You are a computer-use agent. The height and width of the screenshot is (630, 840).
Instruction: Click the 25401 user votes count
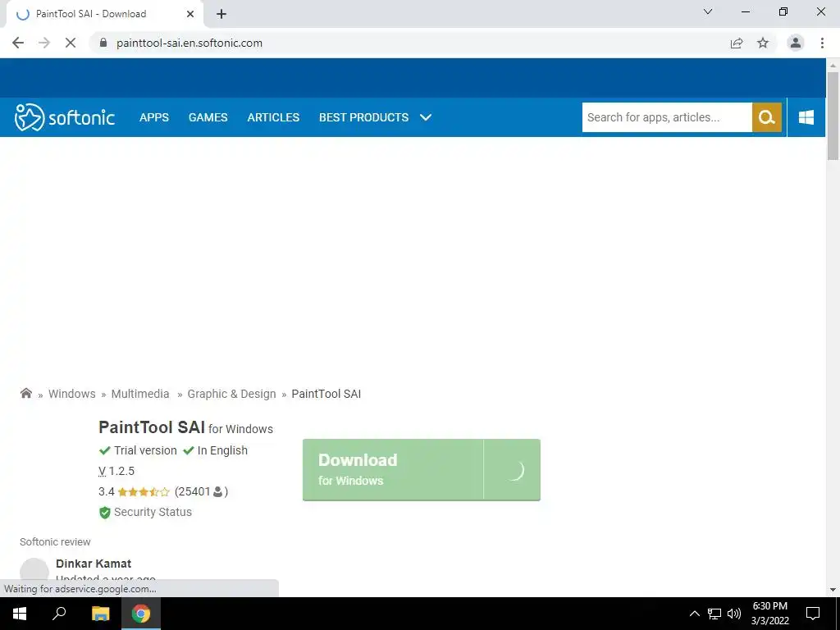click(x=201, y=492)
